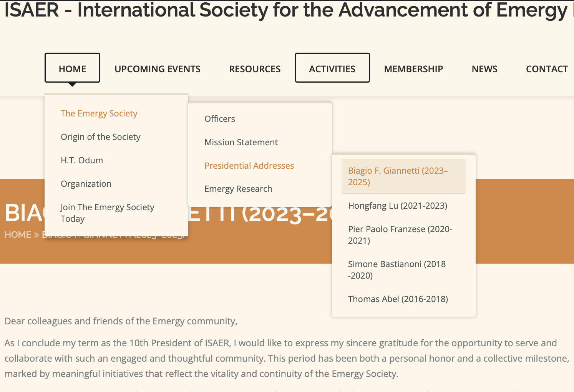Select the ACTIVITIES navigation item
574x392 pixels.
(x=332, y=69)
